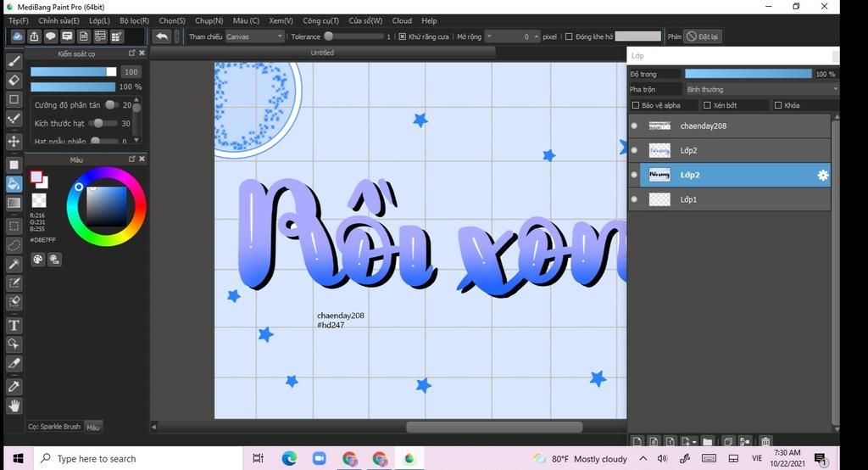Select the Operation tool with polygon cursor icon
868x470 pixels.
tap(14, 344)
